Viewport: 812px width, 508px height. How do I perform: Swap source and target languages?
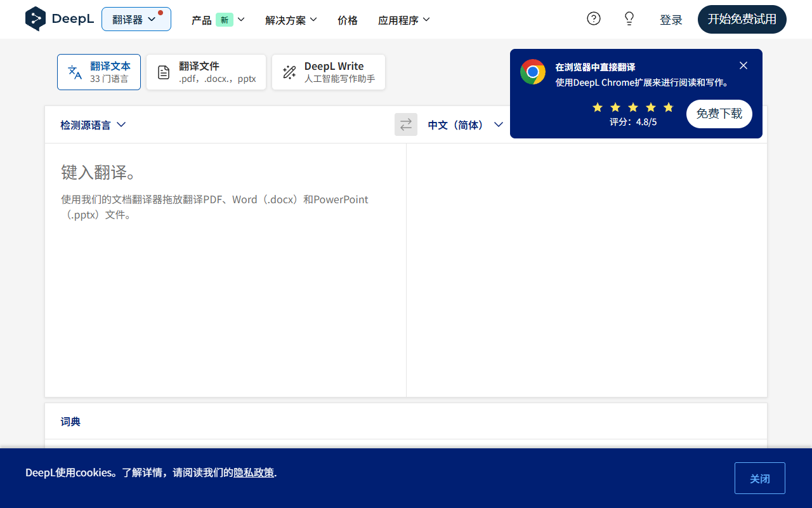pos(406,124)
